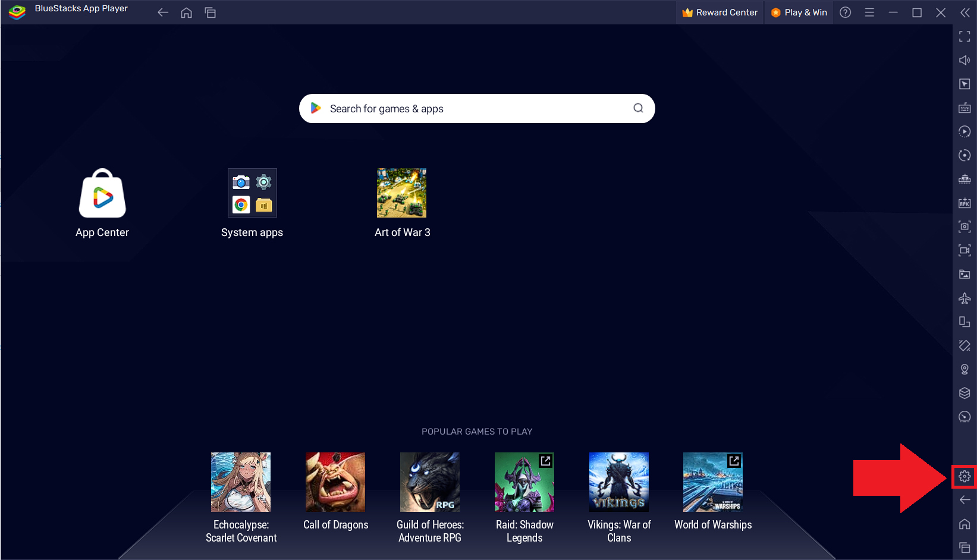Maximize the BlueStacks window

pyautogui.click(x=917, y=12)
